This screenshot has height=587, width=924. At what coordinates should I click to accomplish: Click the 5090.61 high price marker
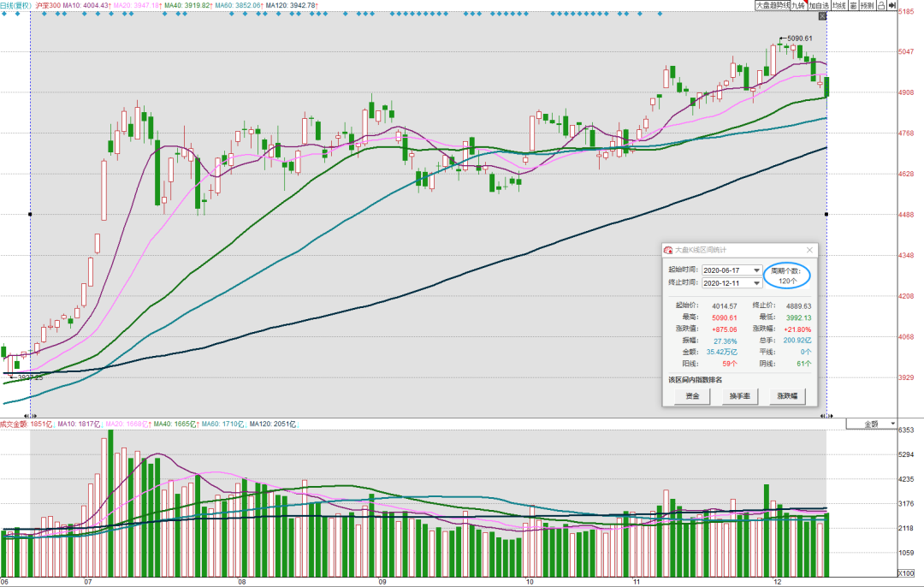pyautogui.click(x=799, y=39)
